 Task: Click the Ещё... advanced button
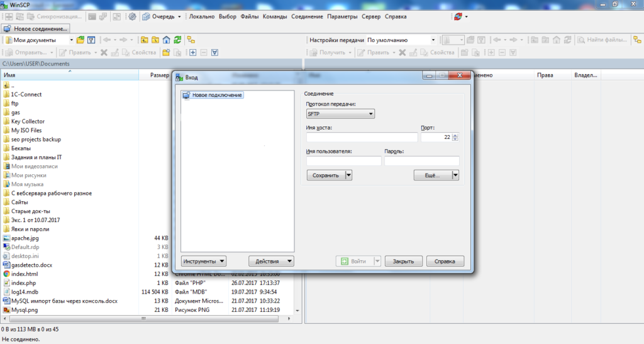[433, 175]
